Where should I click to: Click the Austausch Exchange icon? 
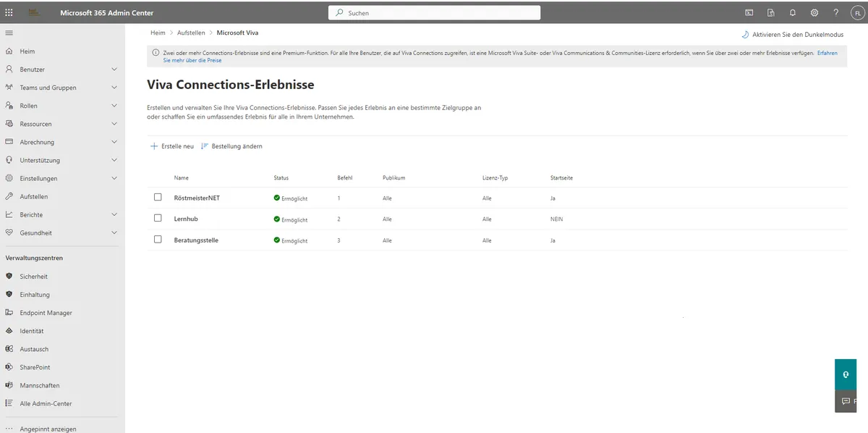pos(9,349)
